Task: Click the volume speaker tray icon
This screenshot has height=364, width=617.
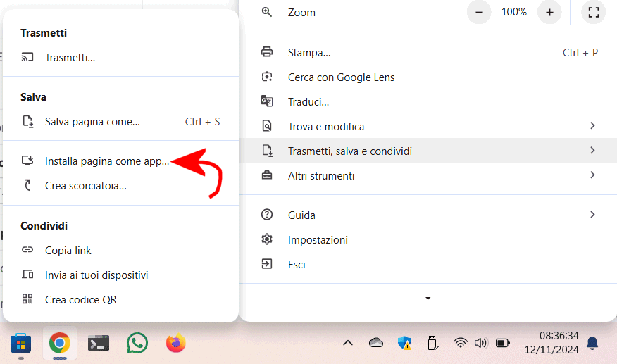Action: 480,343
